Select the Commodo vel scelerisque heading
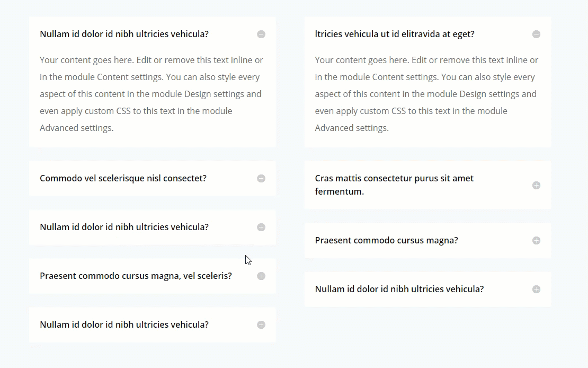Screen dimensions: 588x368 pyautogui.click(x=123, y=178)
